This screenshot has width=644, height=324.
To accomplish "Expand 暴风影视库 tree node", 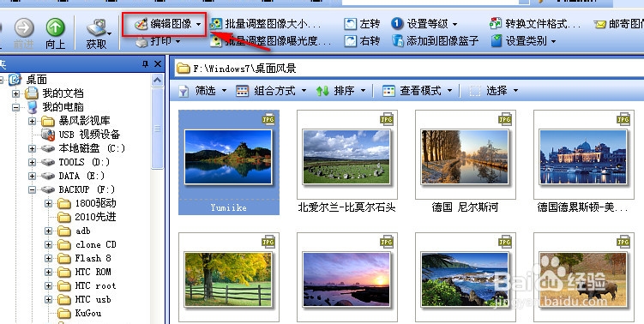I will point(32,121).
